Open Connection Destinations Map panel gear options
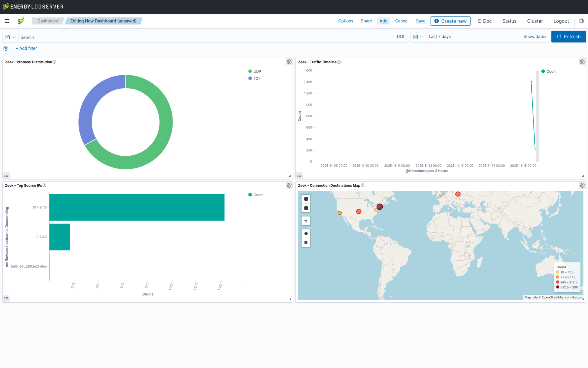The image size is (588, 368). (582, 185)
